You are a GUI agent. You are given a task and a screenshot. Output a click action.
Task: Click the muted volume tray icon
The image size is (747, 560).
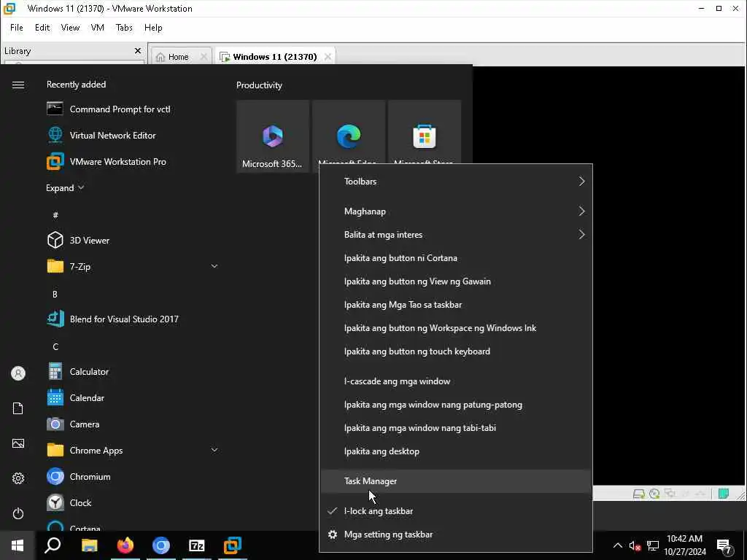[x=635, y=545]
